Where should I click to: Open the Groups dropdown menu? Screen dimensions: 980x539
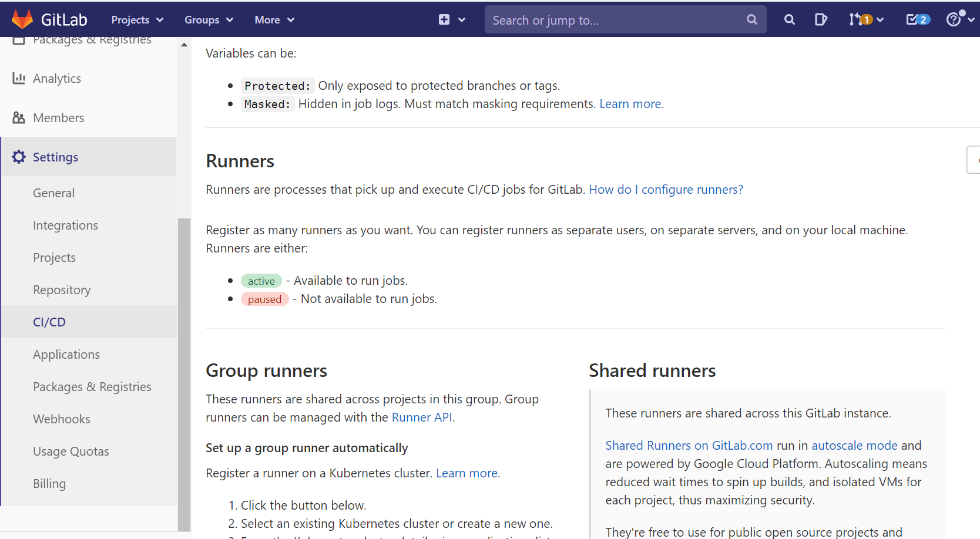209,20
